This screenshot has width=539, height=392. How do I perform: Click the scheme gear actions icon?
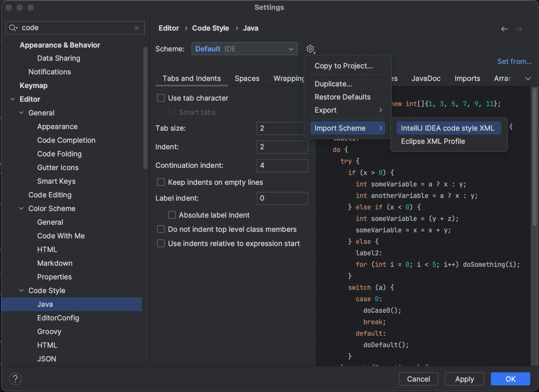pos(310,49)
